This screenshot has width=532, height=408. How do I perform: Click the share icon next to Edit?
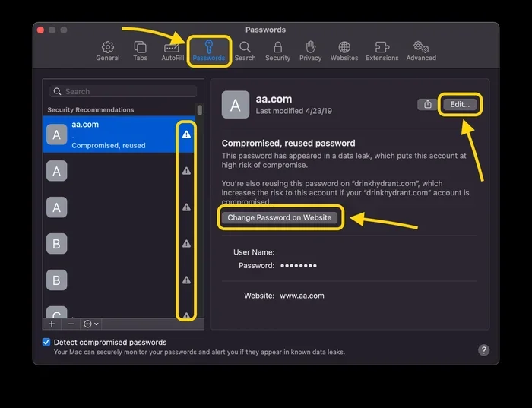[x=427, y=104]
